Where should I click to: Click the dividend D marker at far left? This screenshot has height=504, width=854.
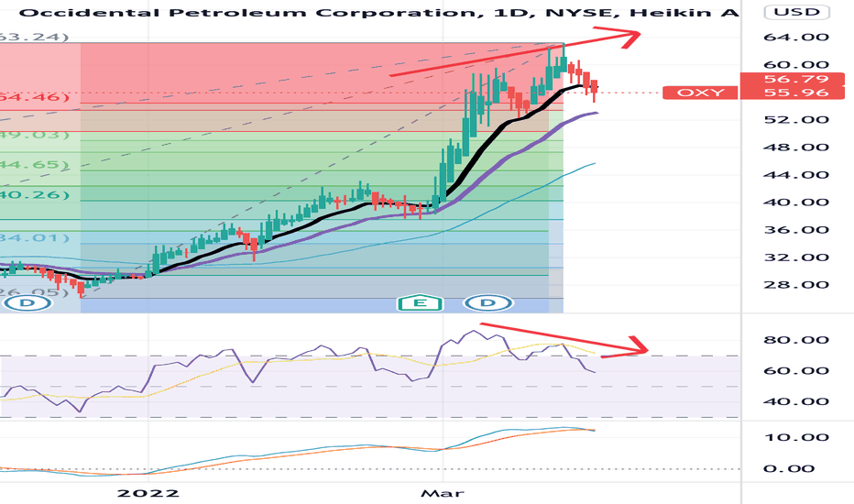tap(27, 303)
